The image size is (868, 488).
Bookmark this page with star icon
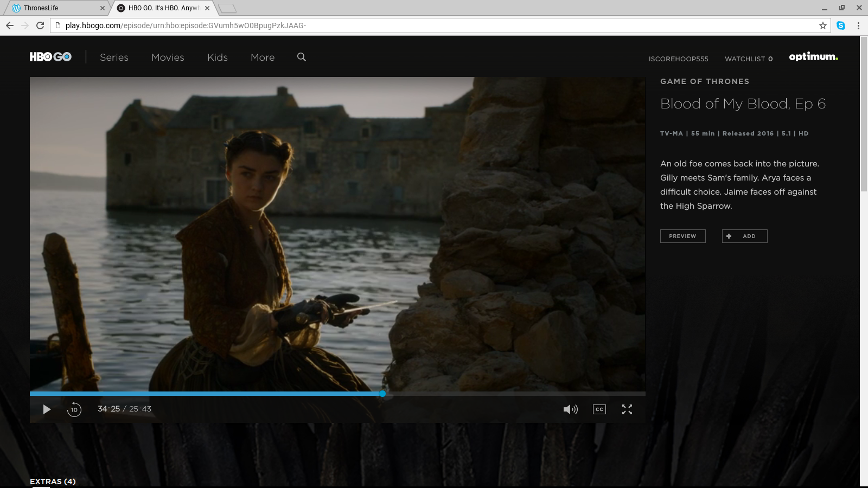[x=823, y=25]
